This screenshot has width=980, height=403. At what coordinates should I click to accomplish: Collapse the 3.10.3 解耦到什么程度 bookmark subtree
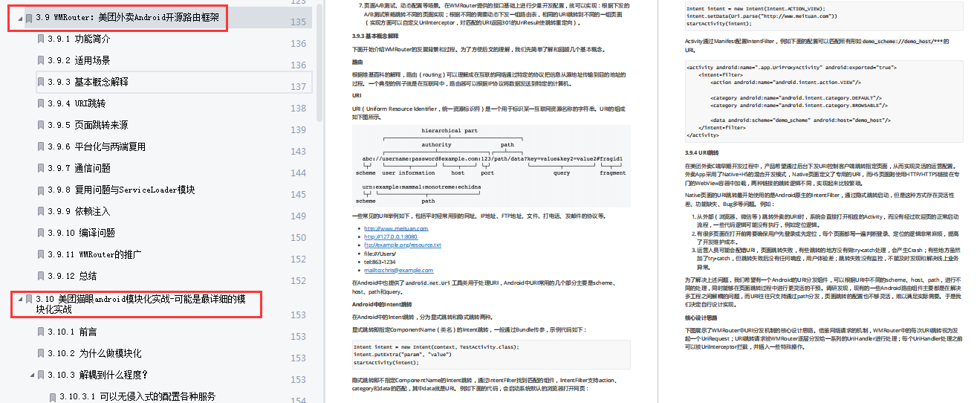tap(30, 375)
